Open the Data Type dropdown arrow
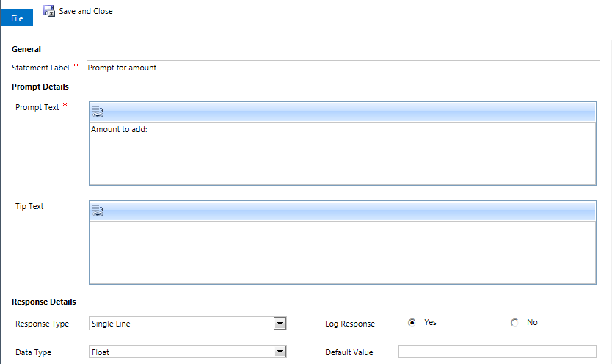The image size is (612, 364). pos(280,352)
